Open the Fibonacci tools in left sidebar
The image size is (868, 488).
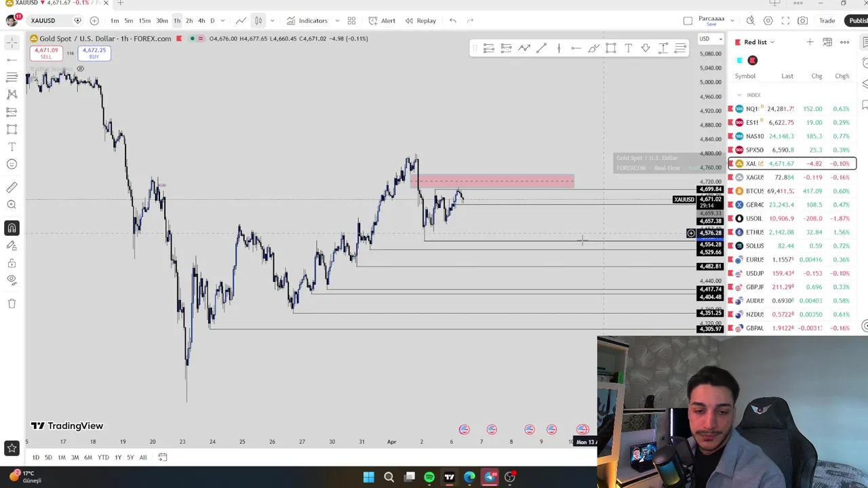point(12,77)
